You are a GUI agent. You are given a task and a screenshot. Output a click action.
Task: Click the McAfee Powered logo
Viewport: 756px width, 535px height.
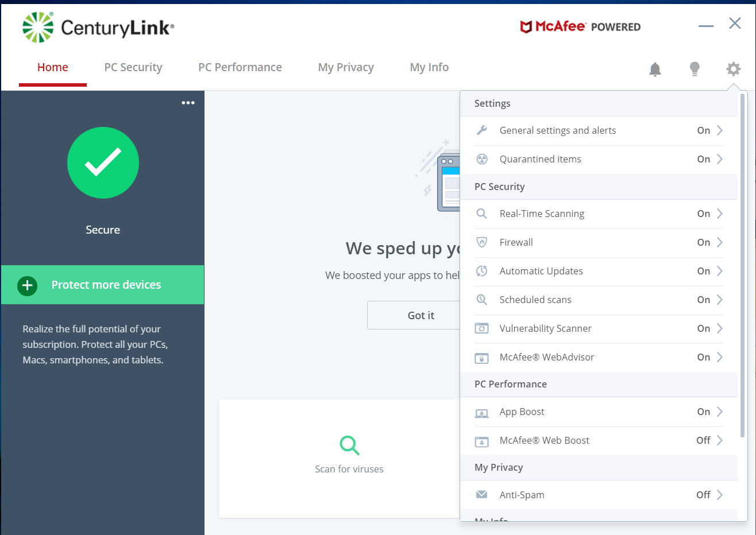tap(580, 26)
